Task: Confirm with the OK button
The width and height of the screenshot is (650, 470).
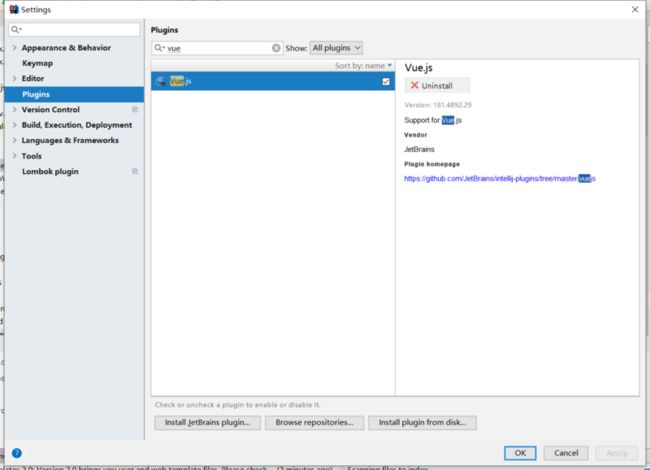Action: tap(520, 453)
